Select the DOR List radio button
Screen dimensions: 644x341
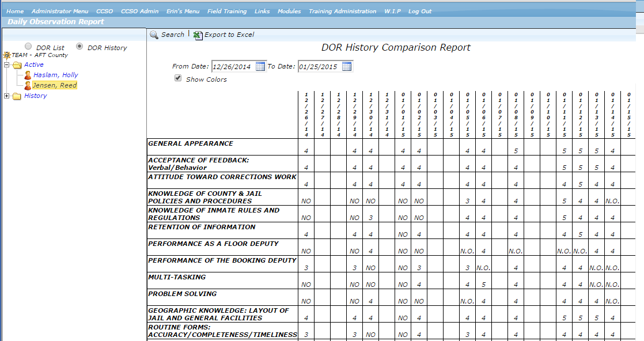tap(28, 47)
